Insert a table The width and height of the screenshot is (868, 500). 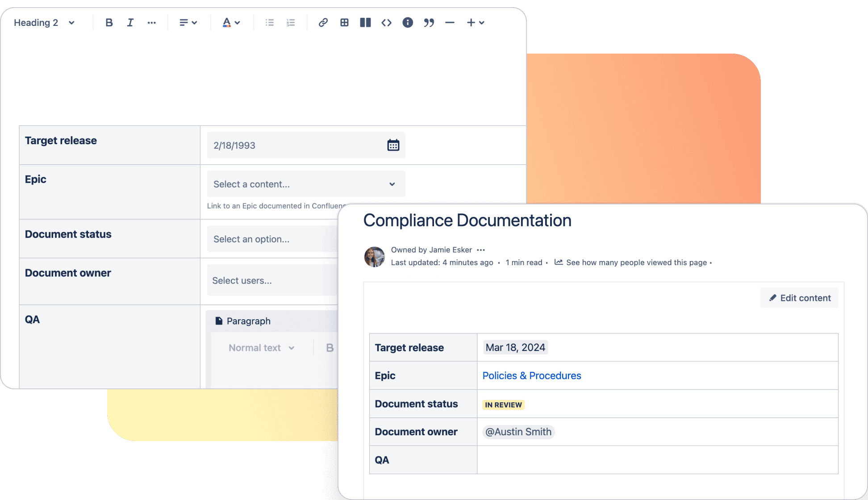tap(344, 22)
